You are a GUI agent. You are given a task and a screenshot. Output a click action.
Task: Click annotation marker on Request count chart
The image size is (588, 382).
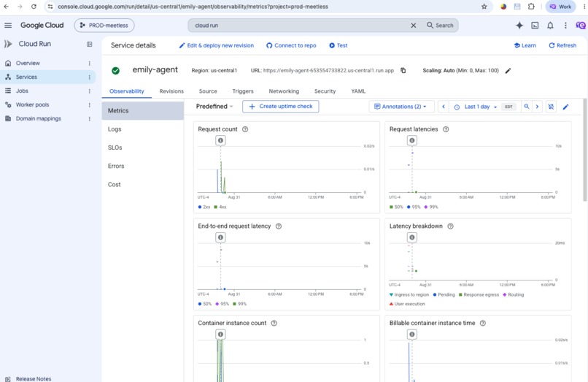click(x=220, y=140)
